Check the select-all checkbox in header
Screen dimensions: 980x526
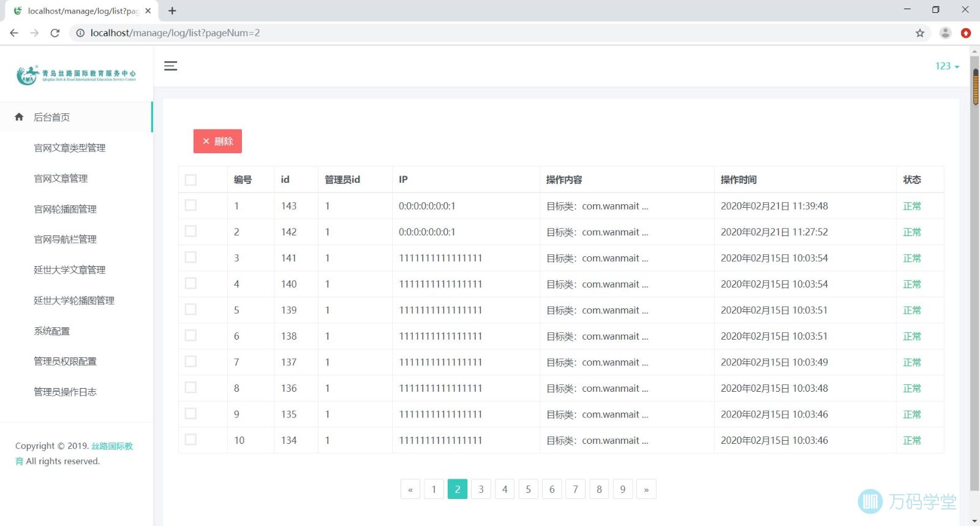(x=190, y=180)
